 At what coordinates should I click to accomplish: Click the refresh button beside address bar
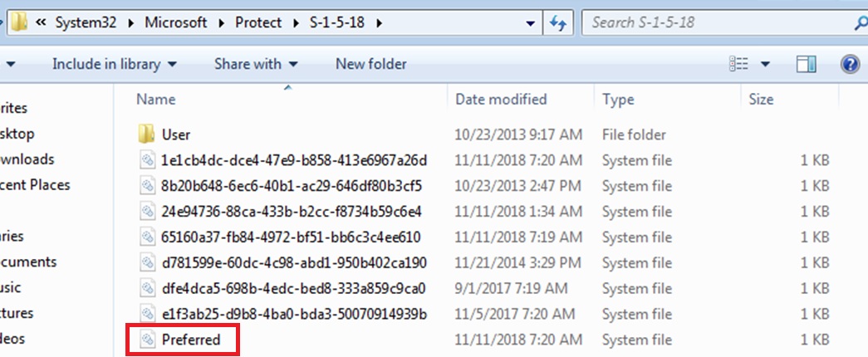click(x=557, y=22)
